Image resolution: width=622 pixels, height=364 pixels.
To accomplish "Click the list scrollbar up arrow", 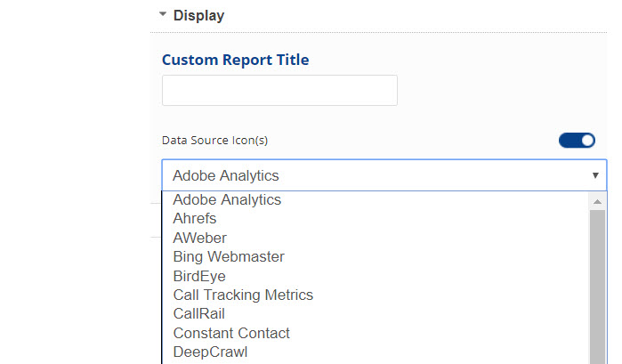I will (x=598, y=201).
